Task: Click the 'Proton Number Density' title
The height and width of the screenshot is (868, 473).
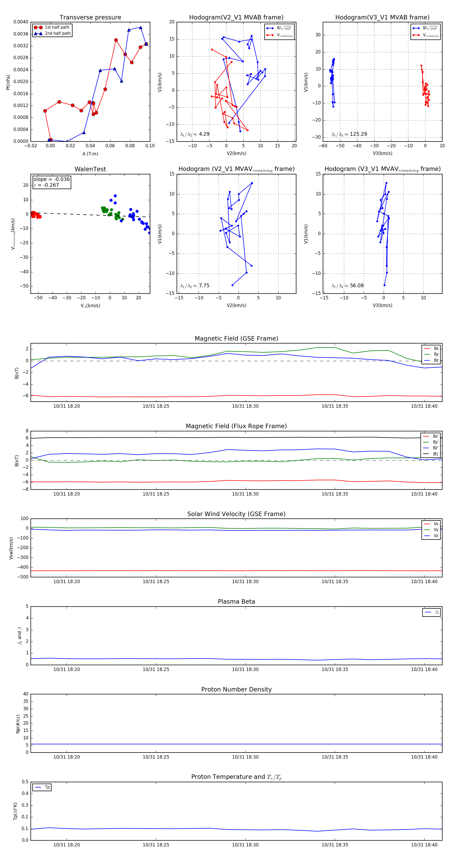Action: 236,689
